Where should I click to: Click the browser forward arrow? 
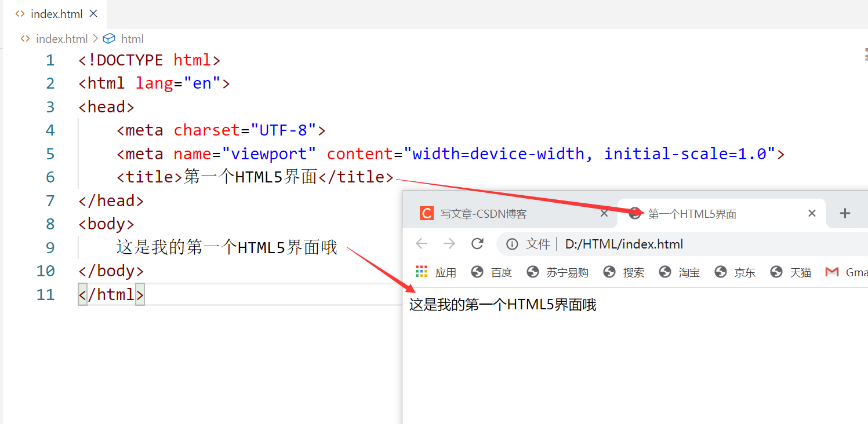(449, 244)
